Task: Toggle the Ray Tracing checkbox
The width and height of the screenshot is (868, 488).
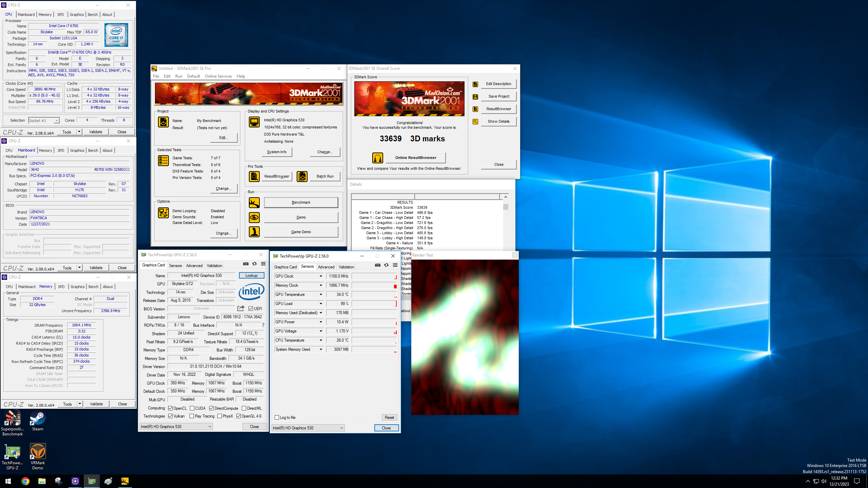Action: point(192,416)
